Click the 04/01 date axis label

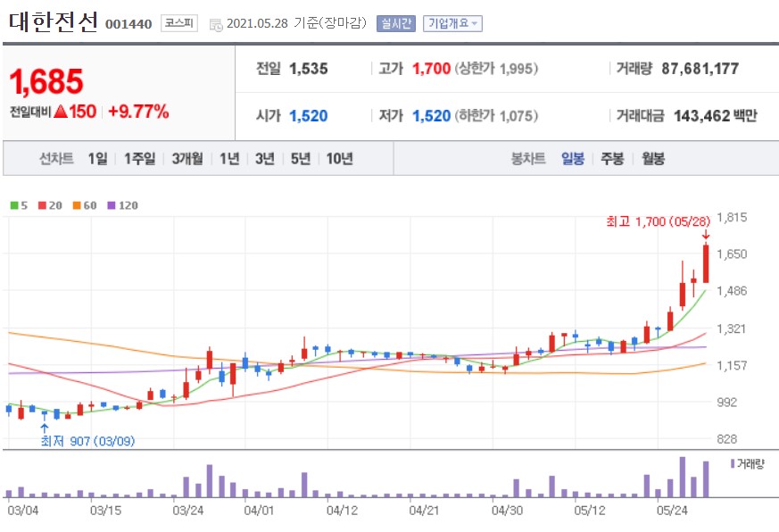259,510
